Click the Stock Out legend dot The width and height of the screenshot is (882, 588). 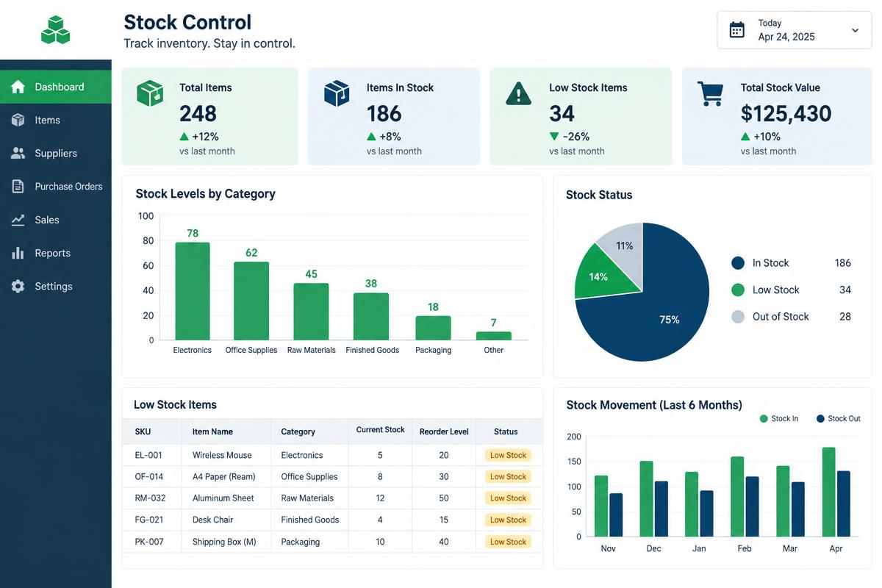(x=820, y=419)
